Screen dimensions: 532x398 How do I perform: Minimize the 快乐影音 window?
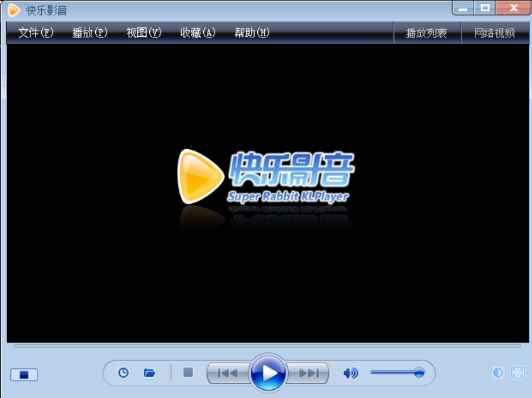point(463,8)
